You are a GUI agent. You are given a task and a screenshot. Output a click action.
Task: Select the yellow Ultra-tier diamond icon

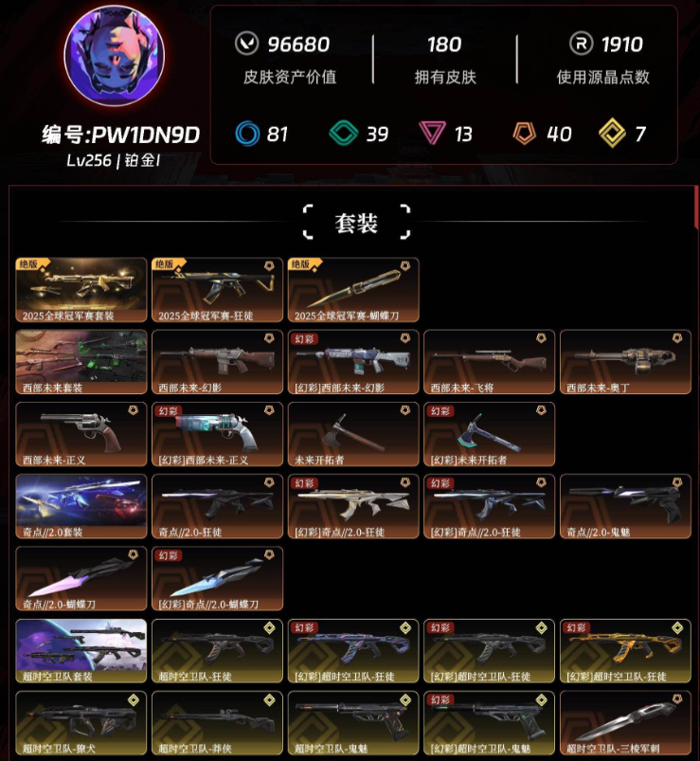click(612, 133)
